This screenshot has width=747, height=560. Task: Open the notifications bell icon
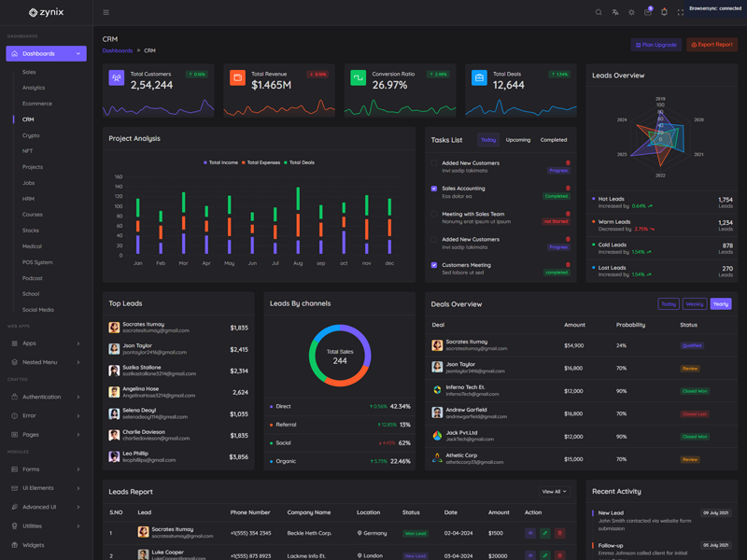[664, 12]
